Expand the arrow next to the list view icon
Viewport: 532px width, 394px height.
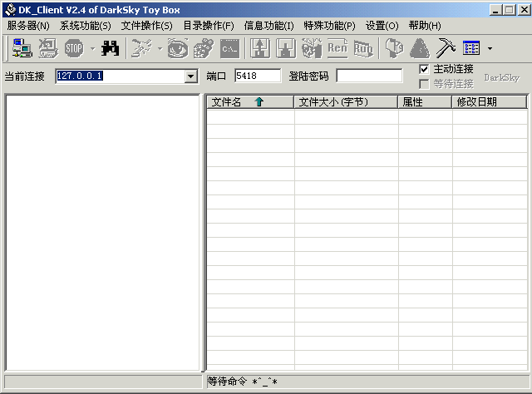(x=490, y=49)
